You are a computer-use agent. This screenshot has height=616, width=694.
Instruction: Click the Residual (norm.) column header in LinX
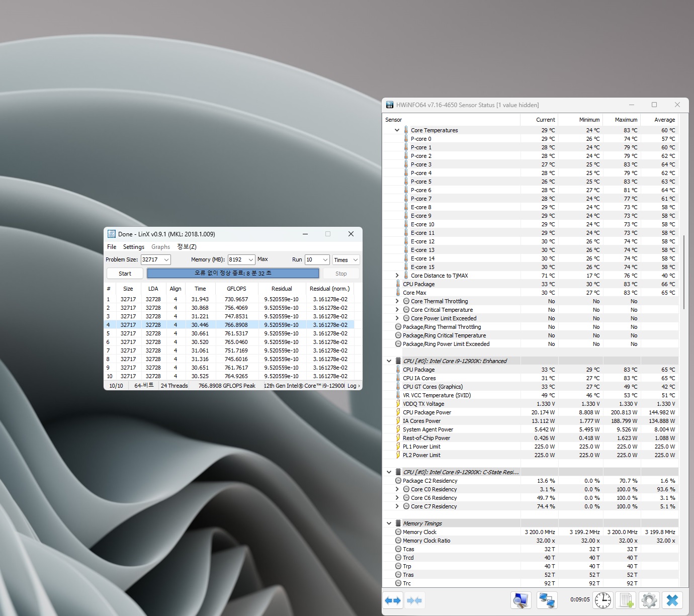coord(329,289)
